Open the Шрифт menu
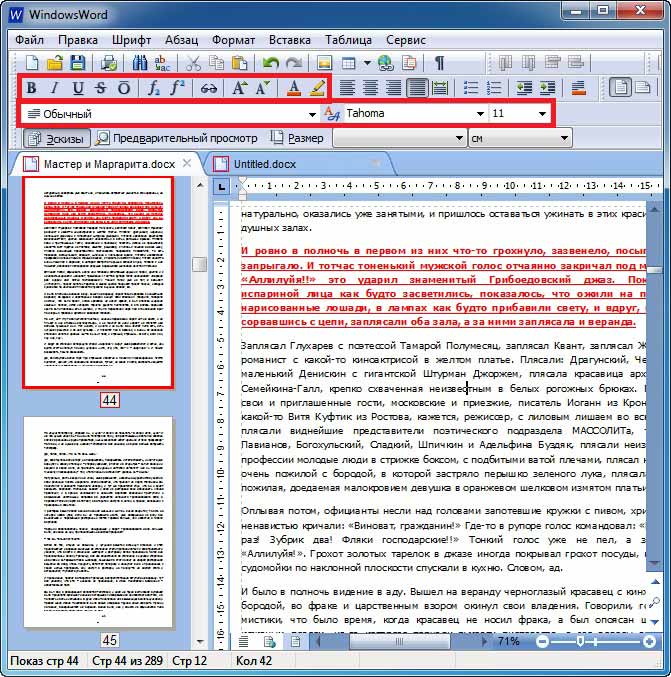 click(x=131, y=40)
